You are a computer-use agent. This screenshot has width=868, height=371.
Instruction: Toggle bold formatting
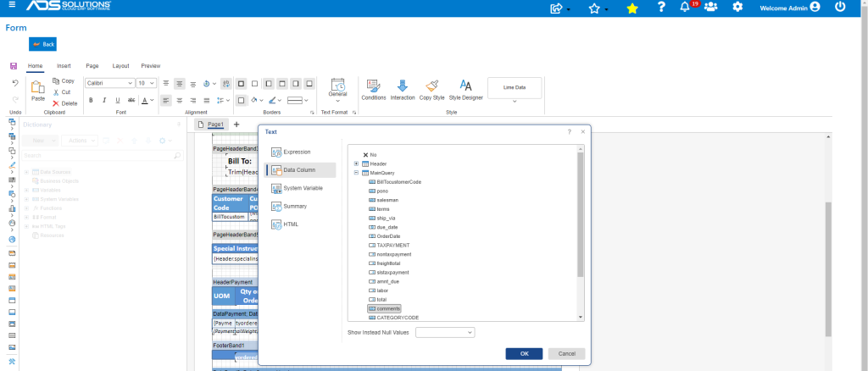90,101
